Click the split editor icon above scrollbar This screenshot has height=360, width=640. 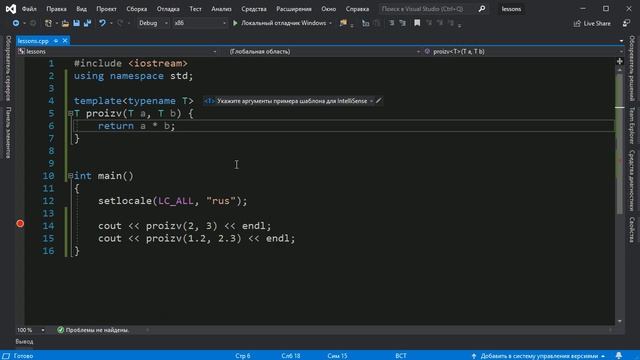click(x=620, y=61)
